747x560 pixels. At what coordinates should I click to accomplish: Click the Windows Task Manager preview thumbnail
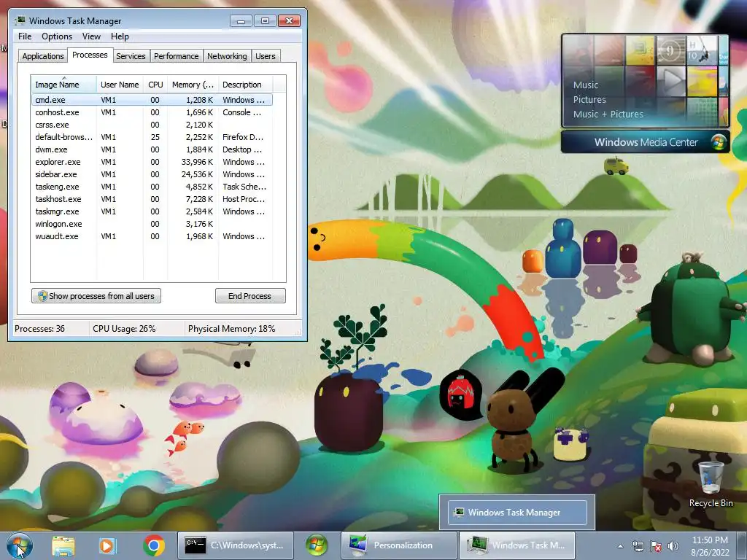517,513
